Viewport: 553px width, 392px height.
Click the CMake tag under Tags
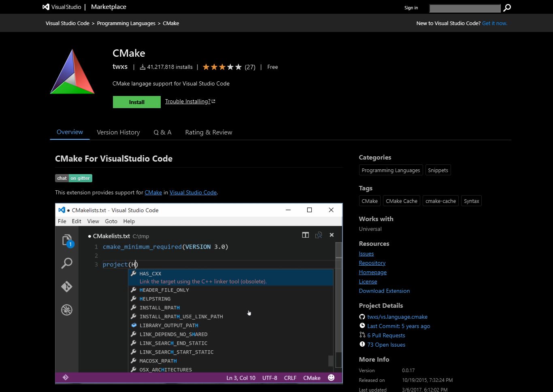click(x=370, y=201)
